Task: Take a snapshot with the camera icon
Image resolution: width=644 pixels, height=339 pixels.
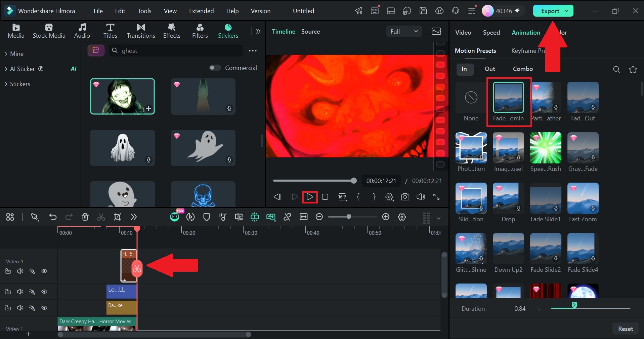Action: click(405, 197)
